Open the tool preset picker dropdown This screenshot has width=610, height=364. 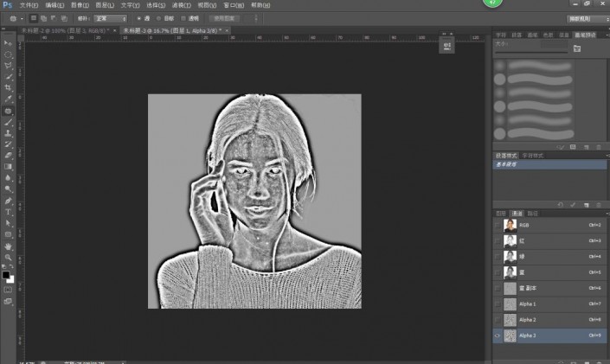click(x=15, y=17)
